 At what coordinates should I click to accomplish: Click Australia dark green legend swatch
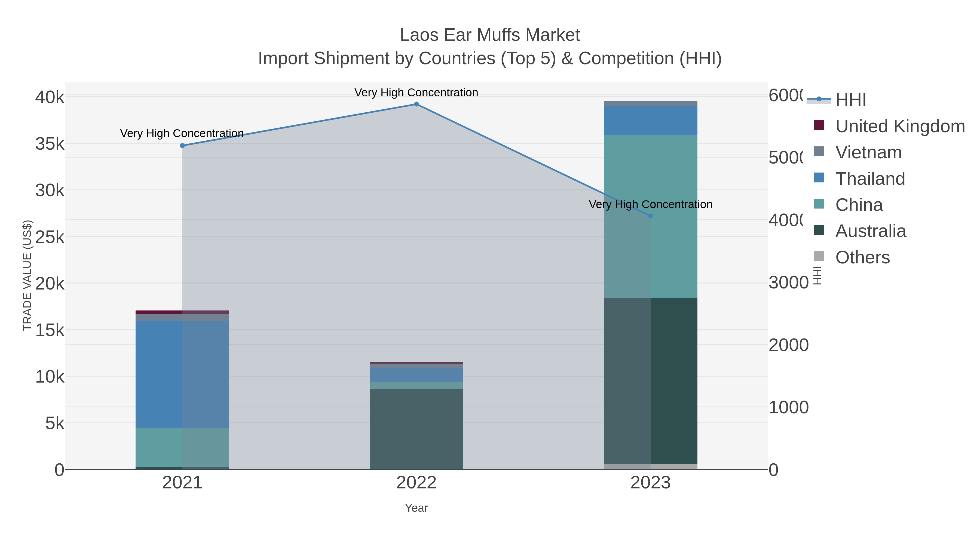[x=819, y=230]
